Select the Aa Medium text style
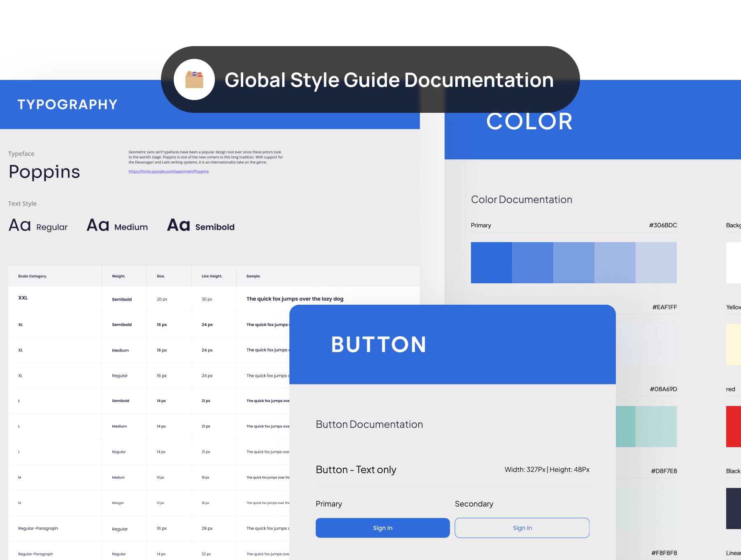The height and width of the screenshot is (560, 741). pyautogui.click(x=117, y=226)
